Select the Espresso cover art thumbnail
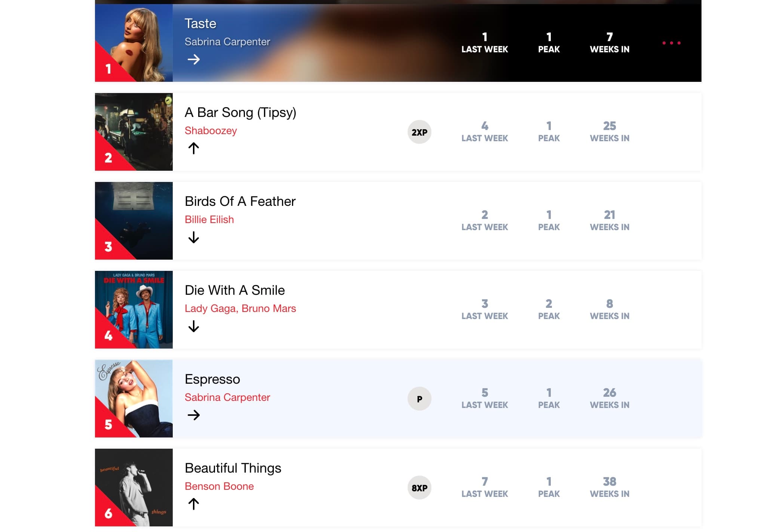This screenshot has width=783, height=532. 134,399
